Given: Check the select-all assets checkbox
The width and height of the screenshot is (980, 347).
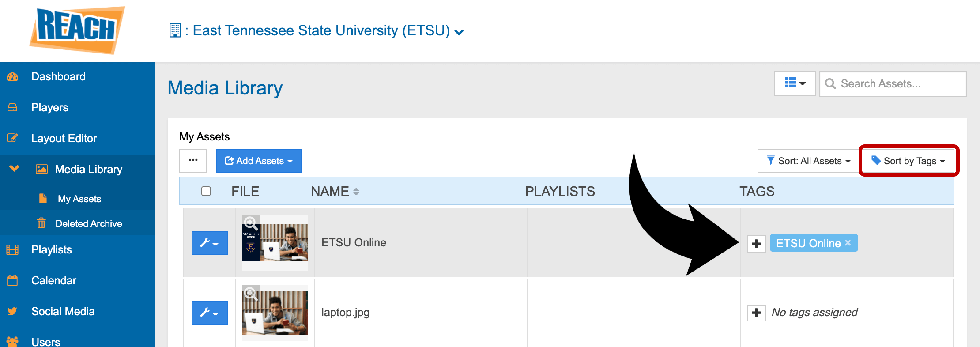Looking at the screenshot, I should [206, 191].
